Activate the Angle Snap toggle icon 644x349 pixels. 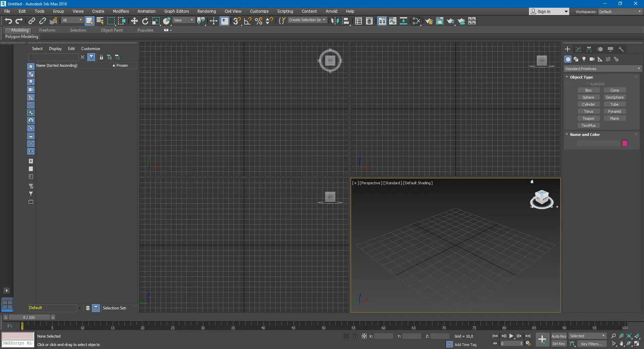[x=248, y=21]
